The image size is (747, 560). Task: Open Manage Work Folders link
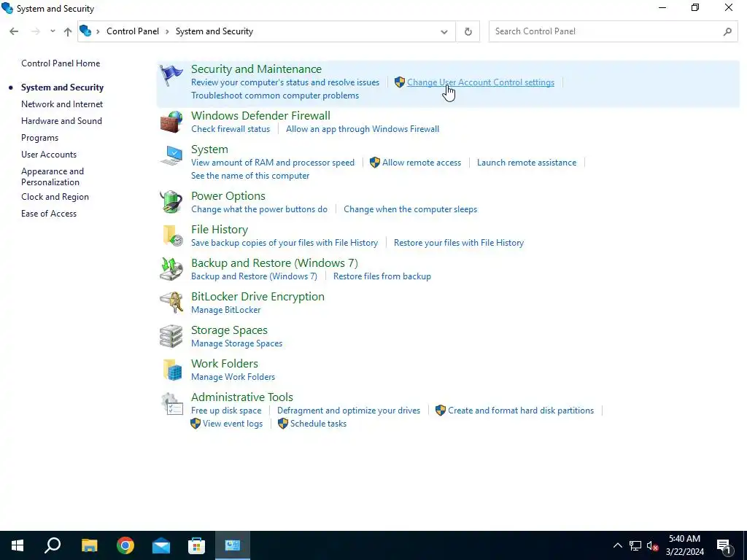(233, 377)
